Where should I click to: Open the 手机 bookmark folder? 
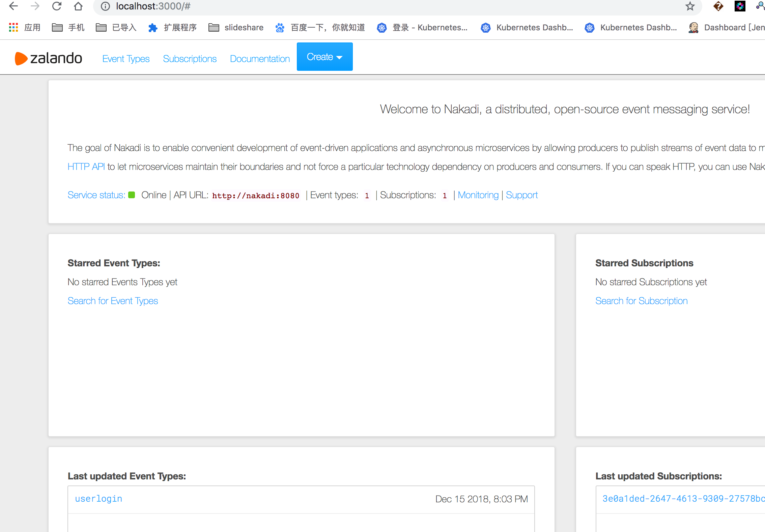tap(68, 27)
